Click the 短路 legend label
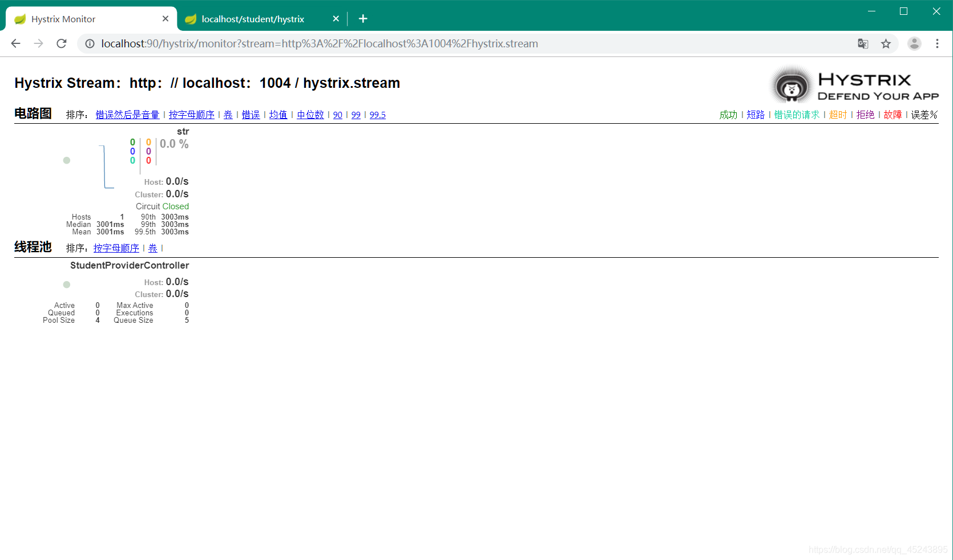 click(x=756, y=115)
